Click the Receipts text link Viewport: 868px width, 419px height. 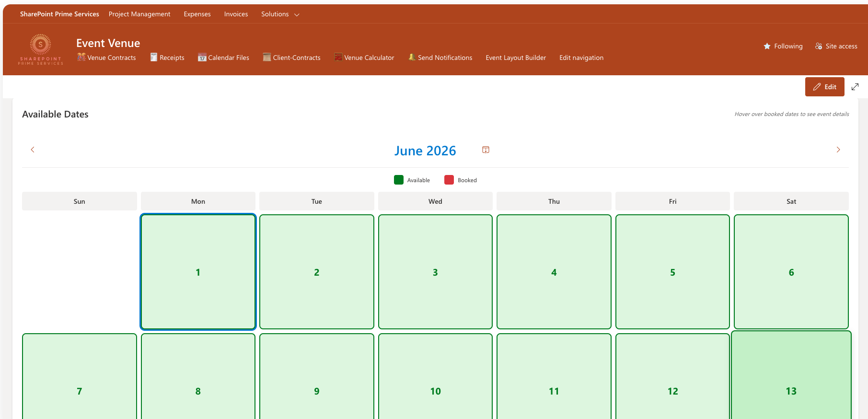(x=172, y=58)
